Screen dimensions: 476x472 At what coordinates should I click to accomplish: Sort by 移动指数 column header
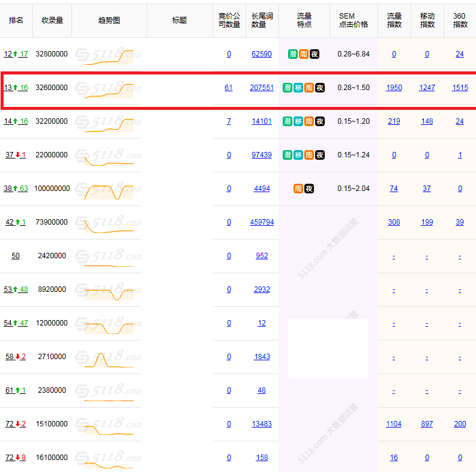pos(427,20)
